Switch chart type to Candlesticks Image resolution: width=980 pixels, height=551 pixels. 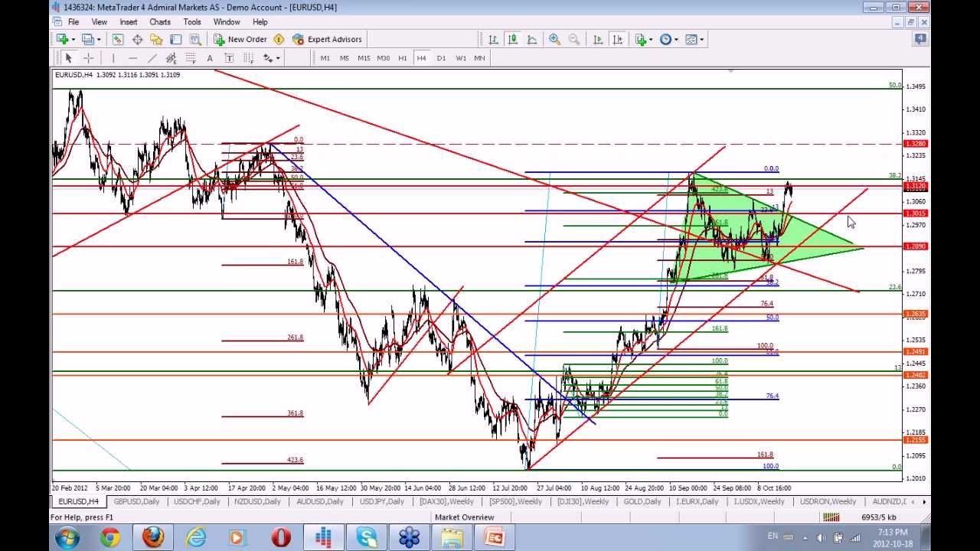click(x=512, y=39)
